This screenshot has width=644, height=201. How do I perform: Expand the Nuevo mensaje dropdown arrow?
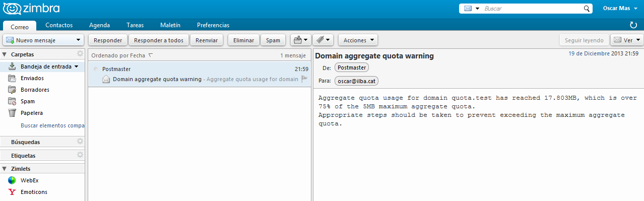tap(79, 40)
